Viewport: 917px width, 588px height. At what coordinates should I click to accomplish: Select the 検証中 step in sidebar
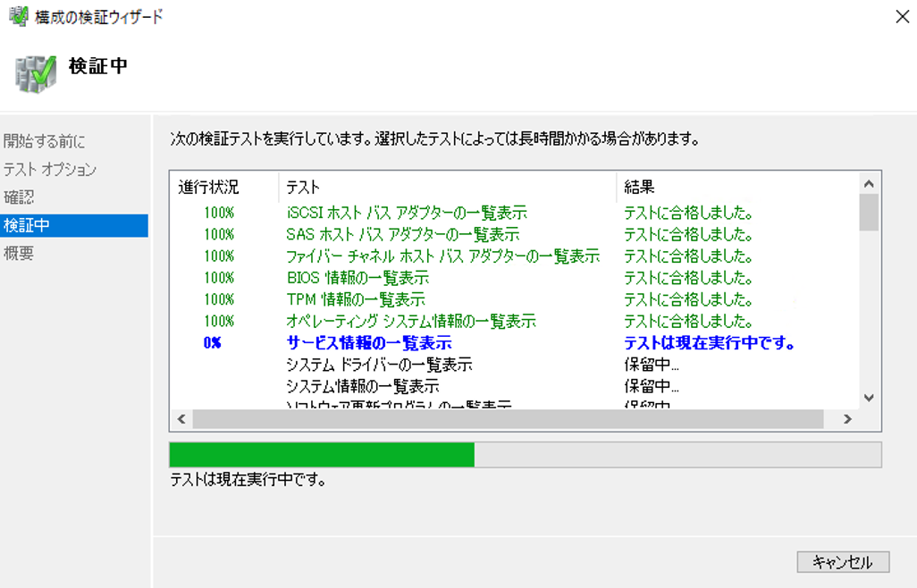click(27, 225)
